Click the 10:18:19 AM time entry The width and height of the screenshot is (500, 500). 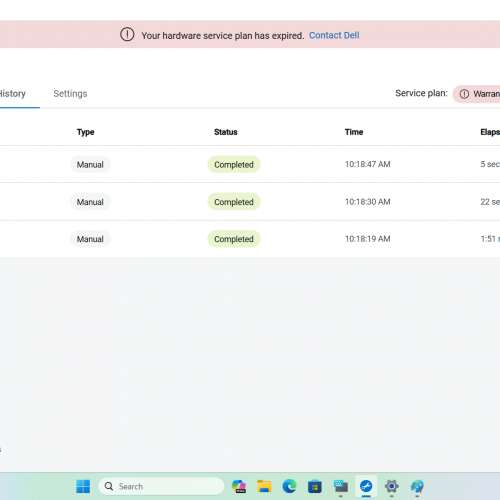[x=367, y=239]
